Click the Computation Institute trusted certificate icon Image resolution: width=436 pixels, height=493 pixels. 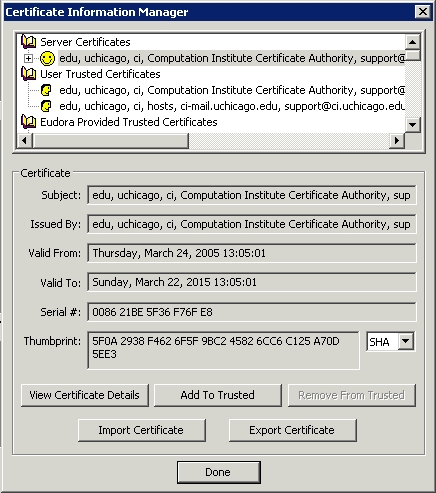tap(46, 90)
